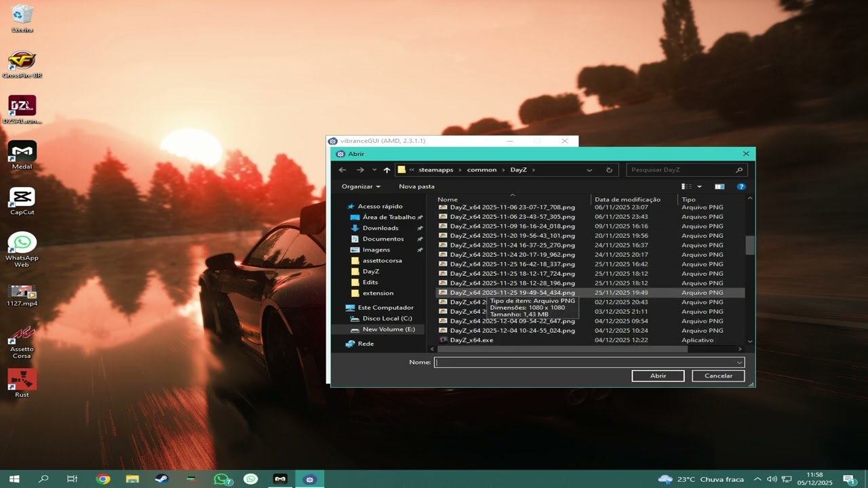
Task: Open Task View on the taskbar
Action: click(73, 479)
